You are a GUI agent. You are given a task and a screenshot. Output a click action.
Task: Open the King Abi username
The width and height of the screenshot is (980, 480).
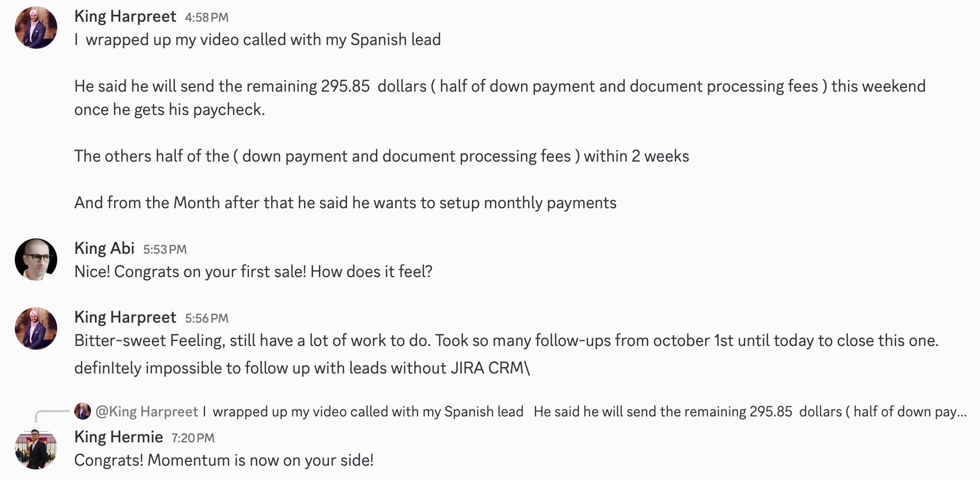[104, 248]
